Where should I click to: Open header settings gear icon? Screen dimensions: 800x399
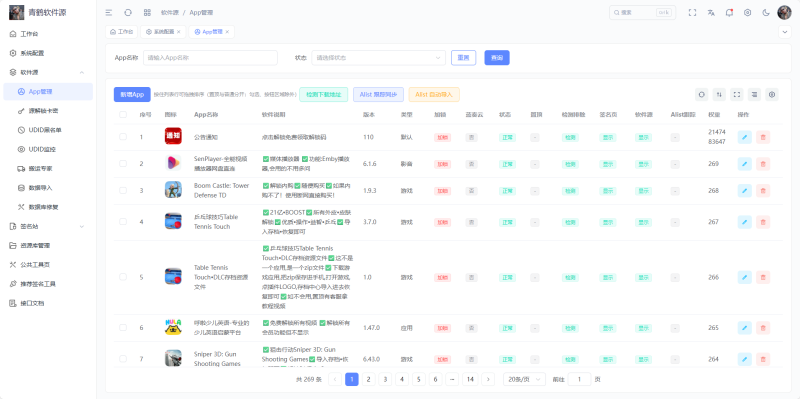point(747,13)
